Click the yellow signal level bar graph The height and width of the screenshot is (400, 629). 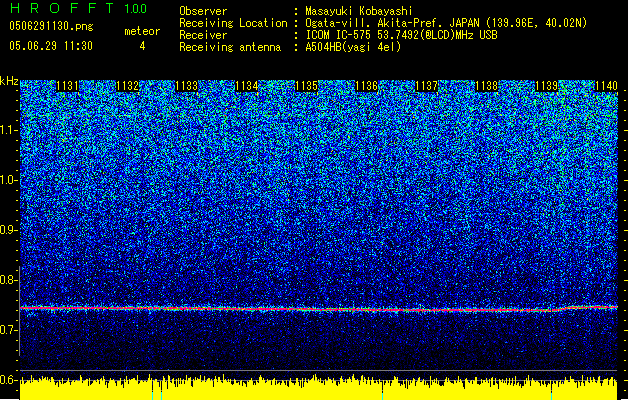click(x=319, y=388)
